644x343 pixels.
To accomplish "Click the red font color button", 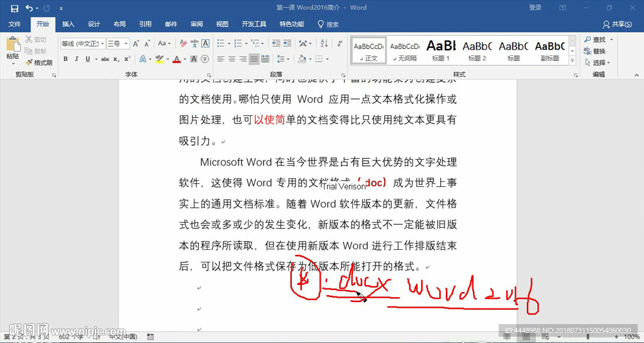I will pyautogui.click(x=177, y=59).
